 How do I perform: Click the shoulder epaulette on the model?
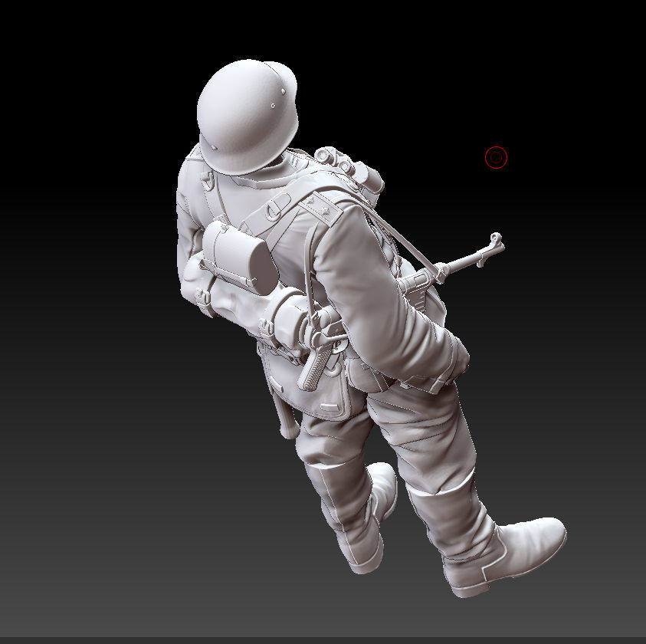coord(321,209)
